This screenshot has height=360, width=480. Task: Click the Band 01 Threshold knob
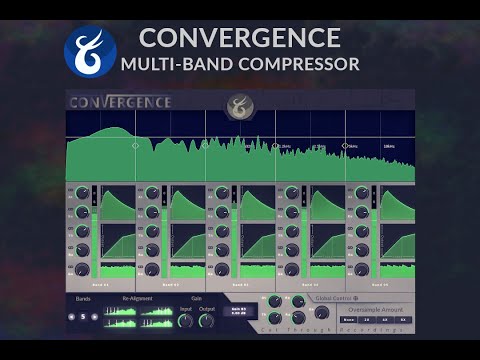tap(82, 231)
